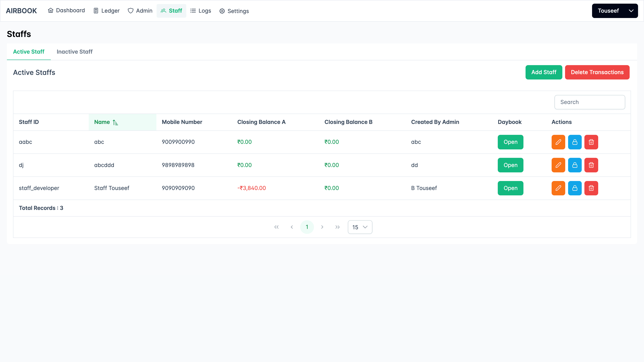The width and height of the screenshot is (644, 362).
Task: Open the Touseef user dropdown
Action: click(x=614, y=11)
